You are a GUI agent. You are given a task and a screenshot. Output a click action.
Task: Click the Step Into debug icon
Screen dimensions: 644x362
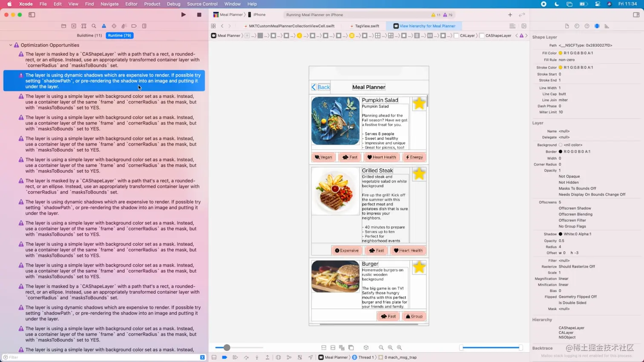click(x=257, y=357)
